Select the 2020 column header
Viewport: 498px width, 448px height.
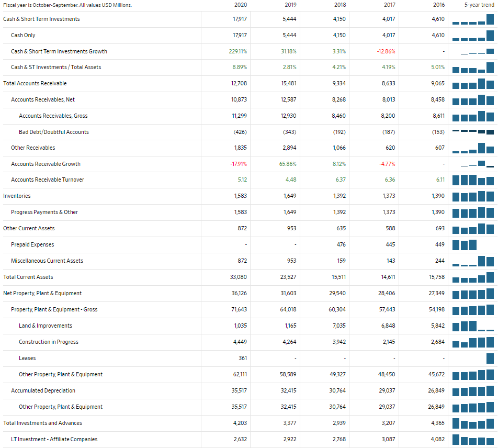[241, 5]
